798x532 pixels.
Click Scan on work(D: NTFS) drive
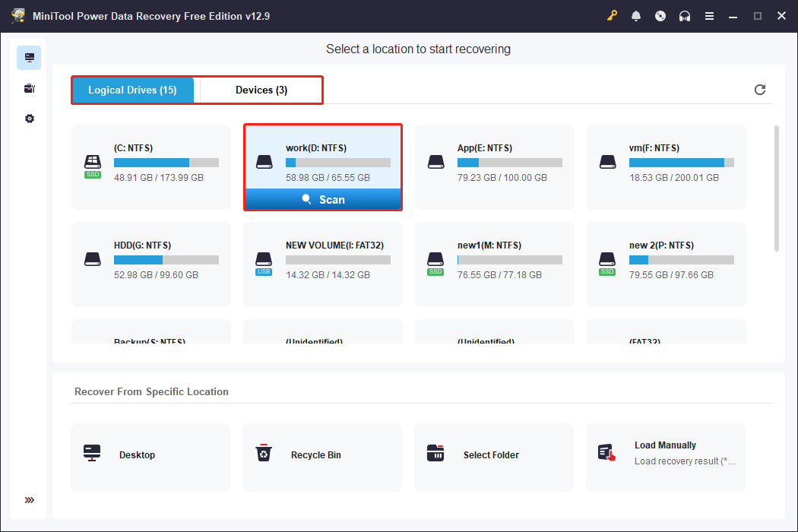pyautogui.click(x=323, y=200)
